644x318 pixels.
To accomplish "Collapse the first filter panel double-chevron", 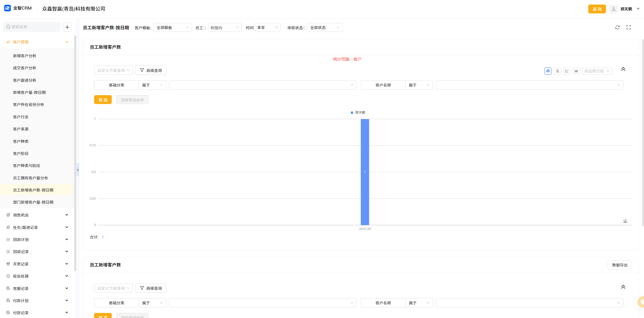I will point(623,69).
